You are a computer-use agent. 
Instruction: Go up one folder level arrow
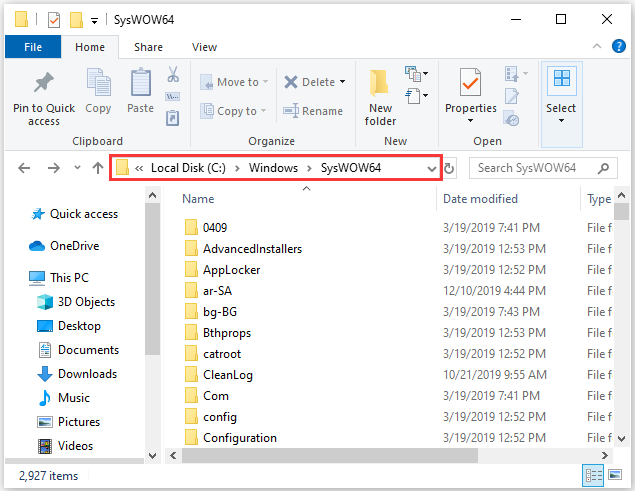98,168
